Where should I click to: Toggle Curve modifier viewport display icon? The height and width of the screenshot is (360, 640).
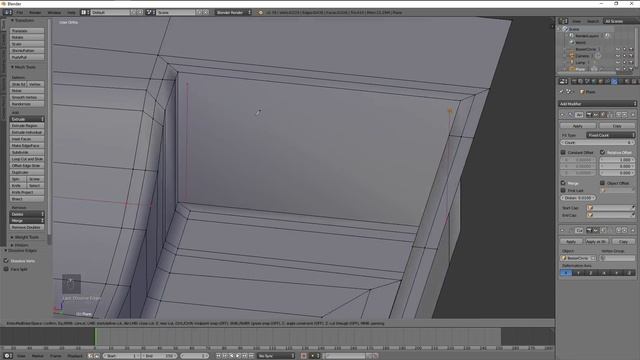596,231
